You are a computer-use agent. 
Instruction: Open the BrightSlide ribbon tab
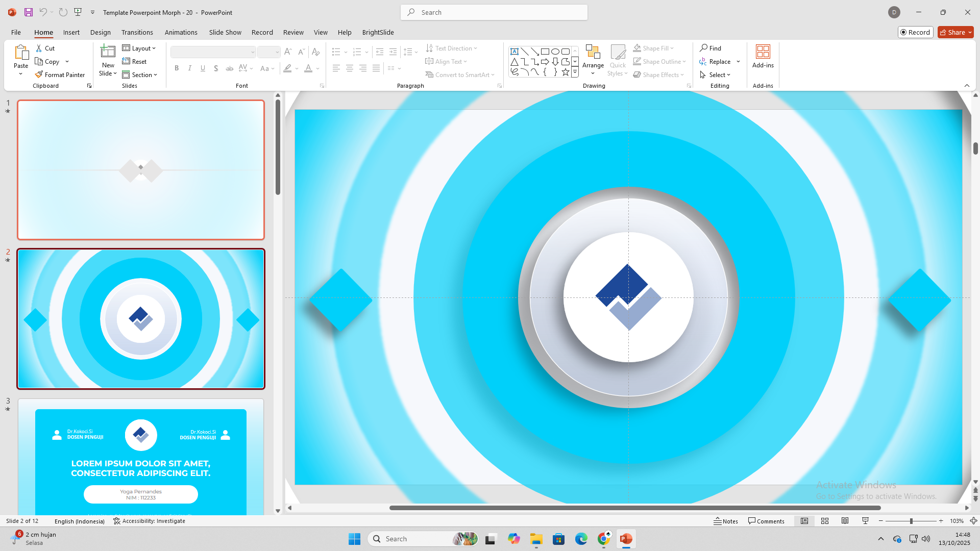click(378, 32)
